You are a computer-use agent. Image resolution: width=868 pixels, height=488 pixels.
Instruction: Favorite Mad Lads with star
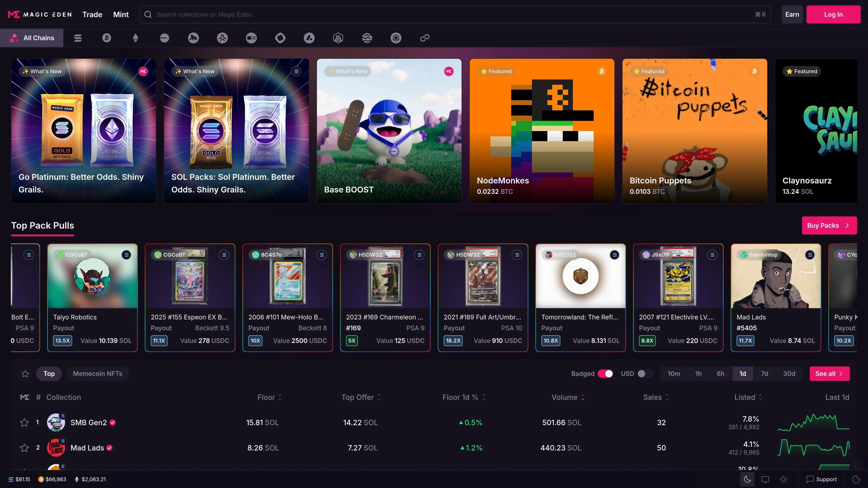pyautogui.click(x=24, y=448)
